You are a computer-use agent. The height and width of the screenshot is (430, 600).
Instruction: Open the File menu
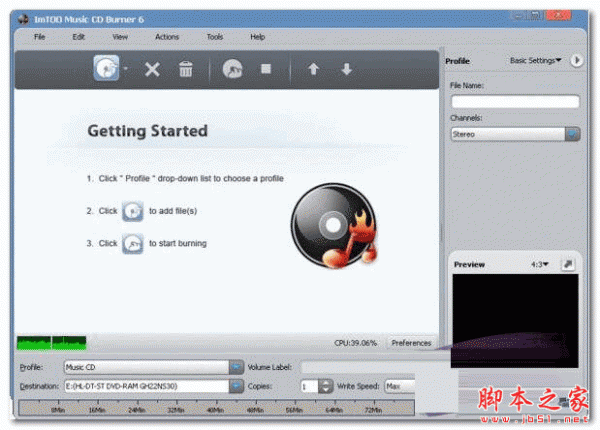[40, 37]
